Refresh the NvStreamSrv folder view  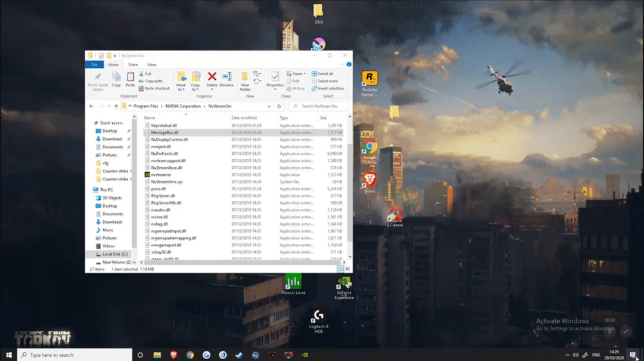tap(279, 106)
